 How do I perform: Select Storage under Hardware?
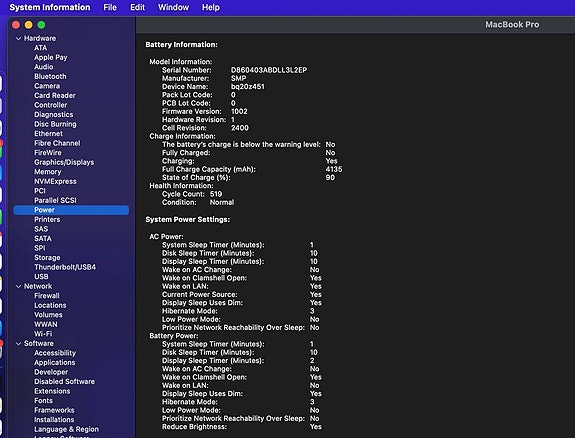coord(47,258)
